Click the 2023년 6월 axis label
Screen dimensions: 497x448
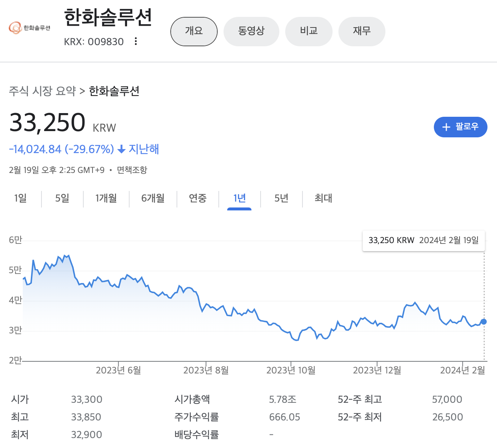(119, 370)
